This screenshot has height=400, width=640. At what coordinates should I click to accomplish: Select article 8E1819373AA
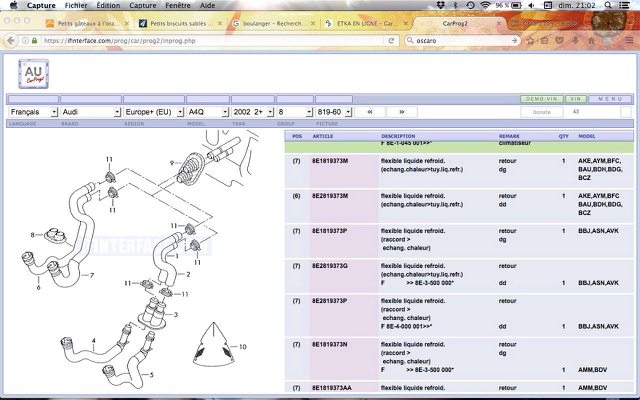point(332,388)
